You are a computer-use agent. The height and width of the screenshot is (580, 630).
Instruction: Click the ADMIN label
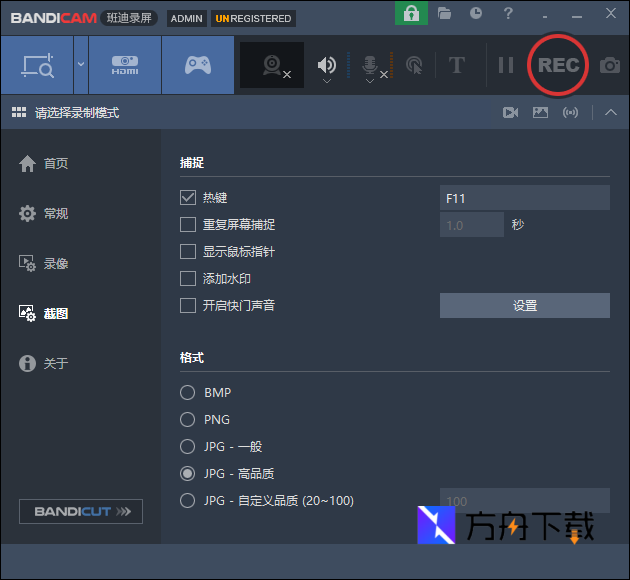pyautogui.click(x=186, y=18)
